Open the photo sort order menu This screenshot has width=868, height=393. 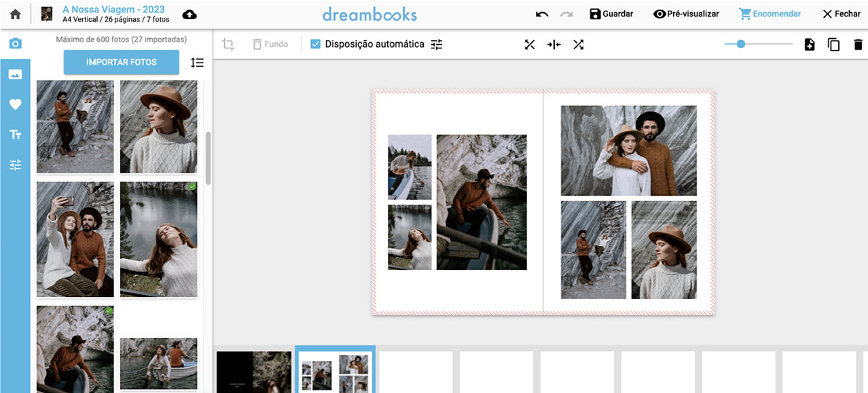tap(197, 63)
